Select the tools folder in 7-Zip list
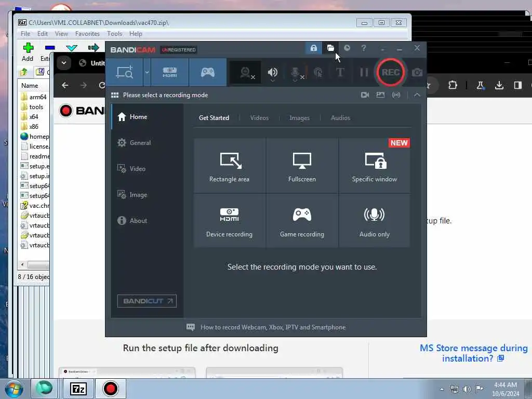This screenshot has width=532, height=399. tap(32, 107)
